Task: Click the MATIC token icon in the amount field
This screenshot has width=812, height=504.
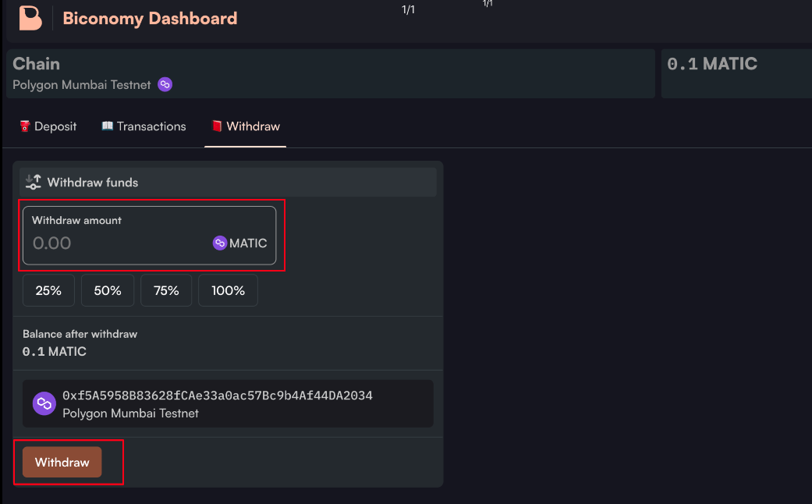Action: [x=220, y=243]
